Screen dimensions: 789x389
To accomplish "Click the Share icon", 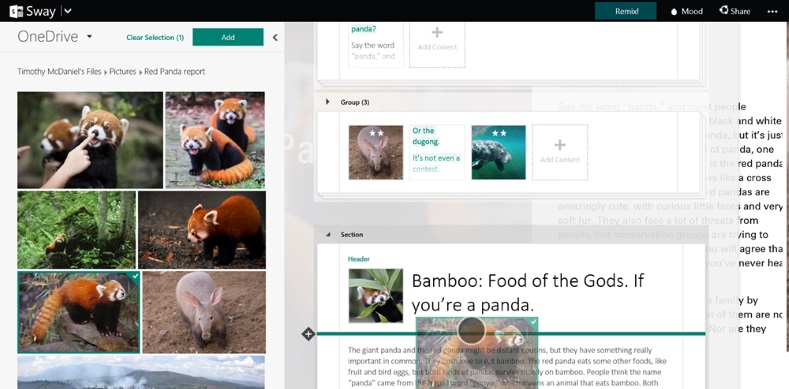I will 724,10.
